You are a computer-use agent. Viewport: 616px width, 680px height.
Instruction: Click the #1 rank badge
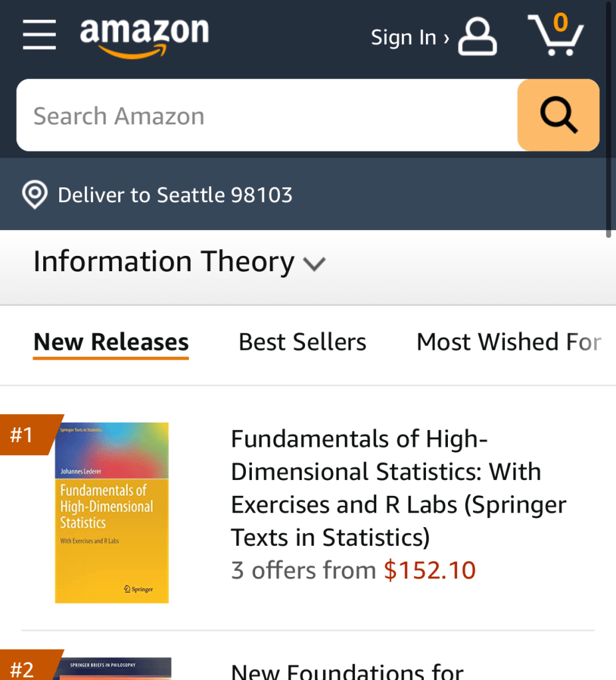[24, 435]
